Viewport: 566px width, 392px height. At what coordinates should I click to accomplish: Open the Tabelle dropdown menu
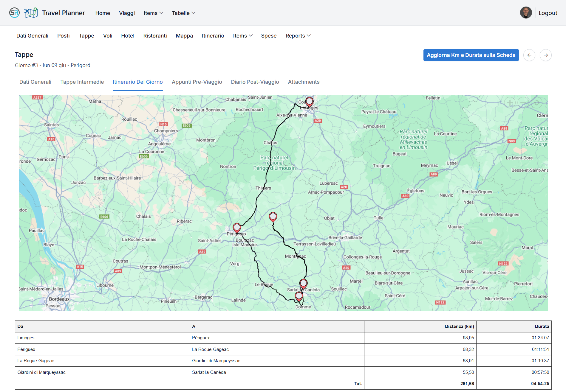tap(183, 13)
